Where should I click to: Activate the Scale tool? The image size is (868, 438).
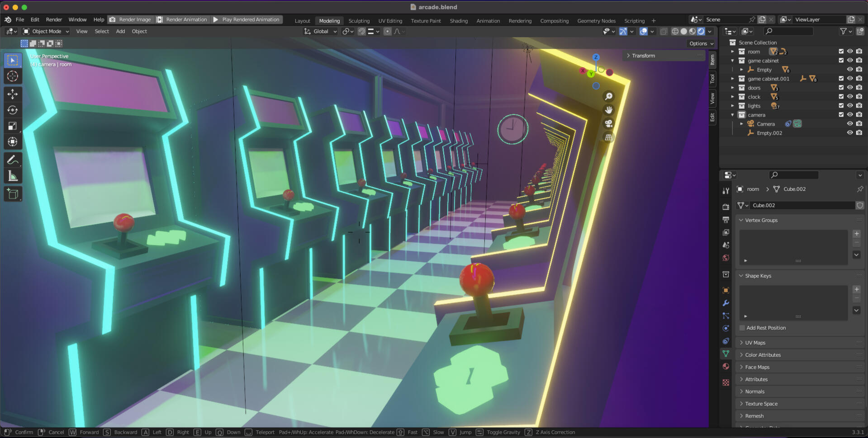(x=13, y=126)
